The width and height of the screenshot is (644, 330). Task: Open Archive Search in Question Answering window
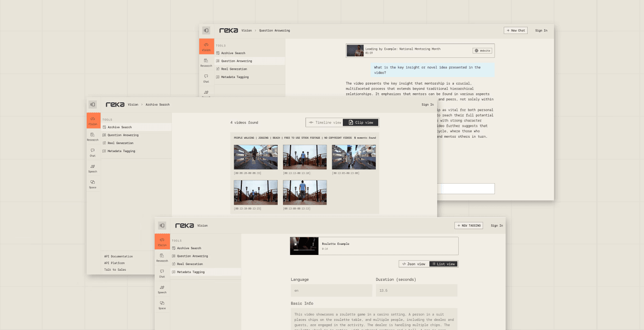coord(249,53)
